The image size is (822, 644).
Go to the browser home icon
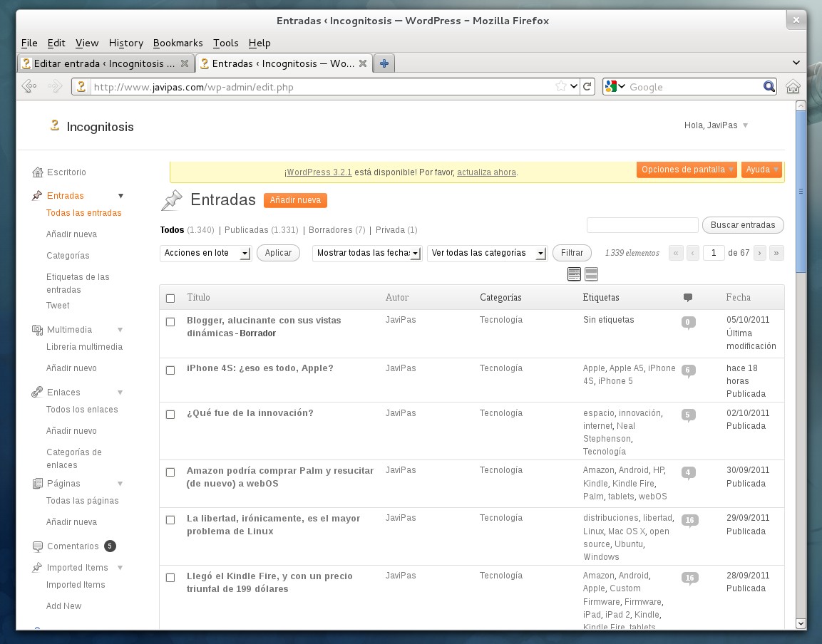(x=793, y=86)
